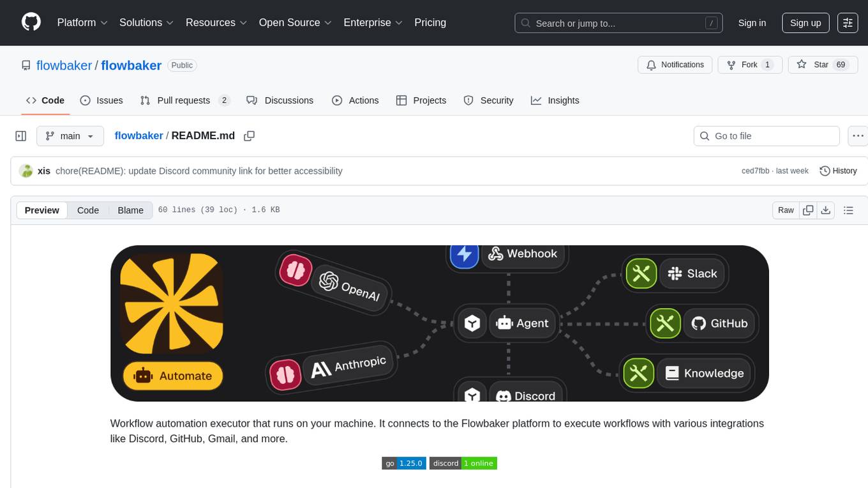Open the Projects tab
This screenshot has width=868, height=488.
[x=421, y=100]
